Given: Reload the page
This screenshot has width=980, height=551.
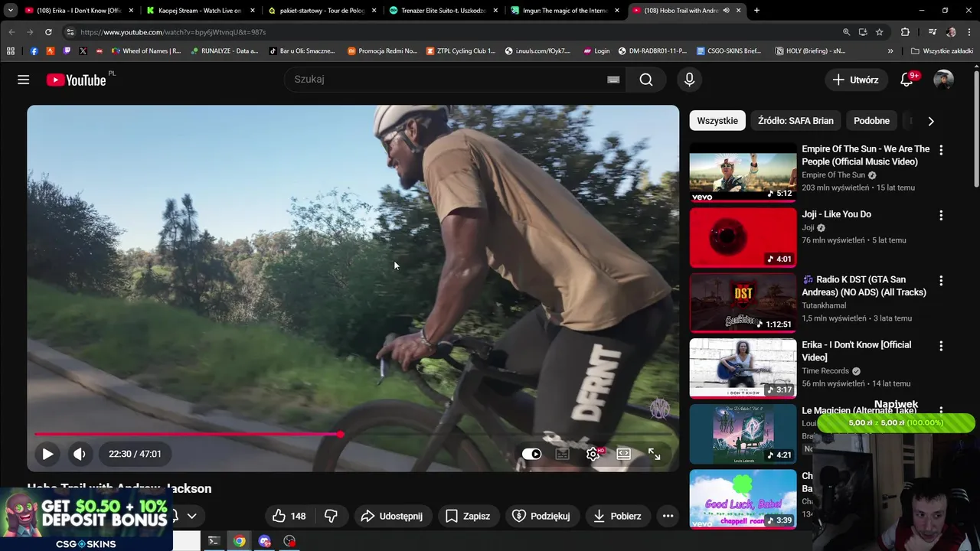Looking at the screenshot, I should (48, 32).
